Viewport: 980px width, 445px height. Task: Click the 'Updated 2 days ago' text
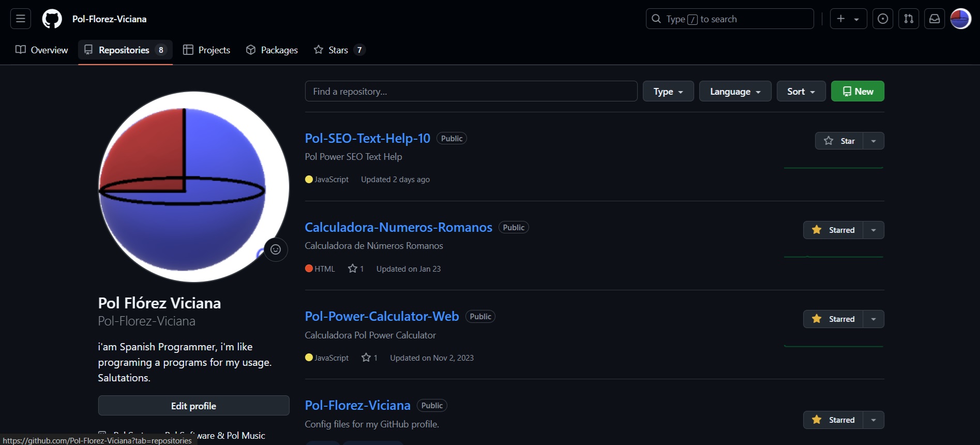[395, 179]
